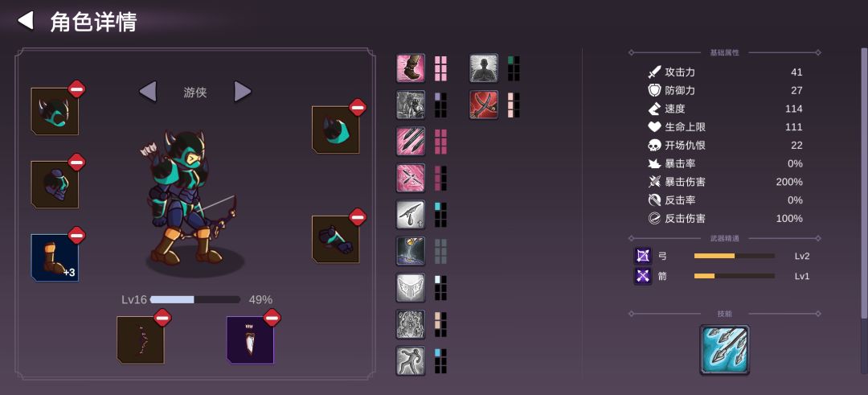The height and width of the screenshot is (395, 868).
Task: Click the right-side vertical scrollbar
Action: pyautogui.click(x=864, y=183)
